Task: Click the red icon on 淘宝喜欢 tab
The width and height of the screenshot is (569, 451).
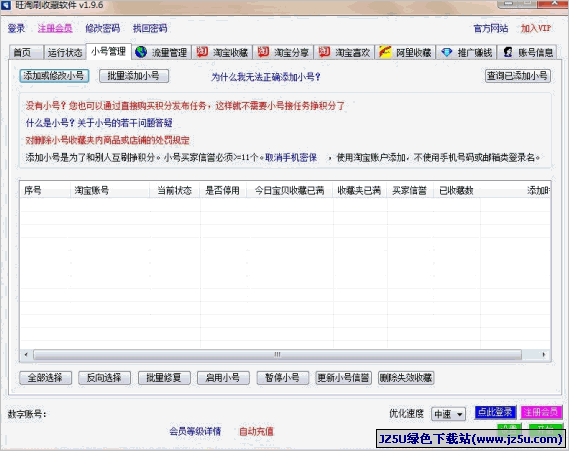Action: [x=324, y=52]
